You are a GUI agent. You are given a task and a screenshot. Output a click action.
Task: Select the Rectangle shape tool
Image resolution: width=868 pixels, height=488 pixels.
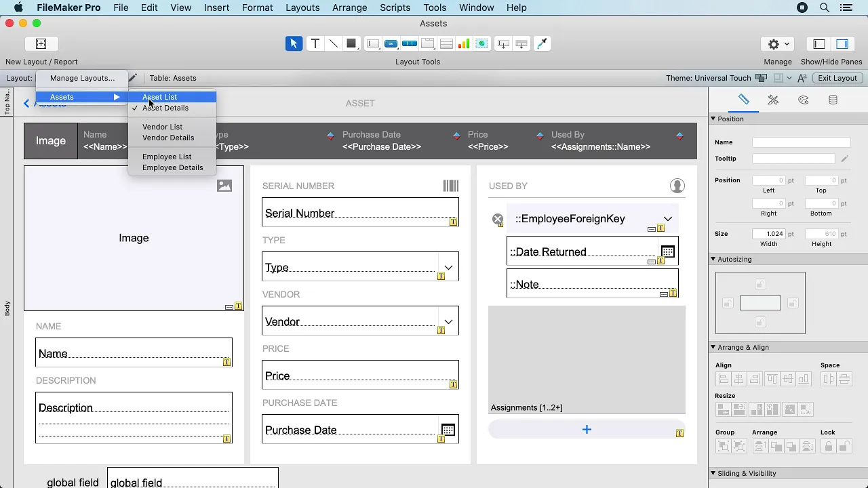351,43
